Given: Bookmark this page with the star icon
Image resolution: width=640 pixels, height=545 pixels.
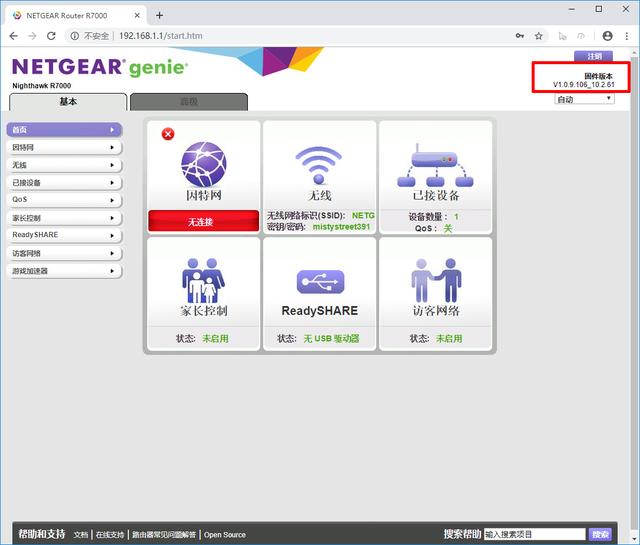Looking at the screenshot, I should point(539,36).
